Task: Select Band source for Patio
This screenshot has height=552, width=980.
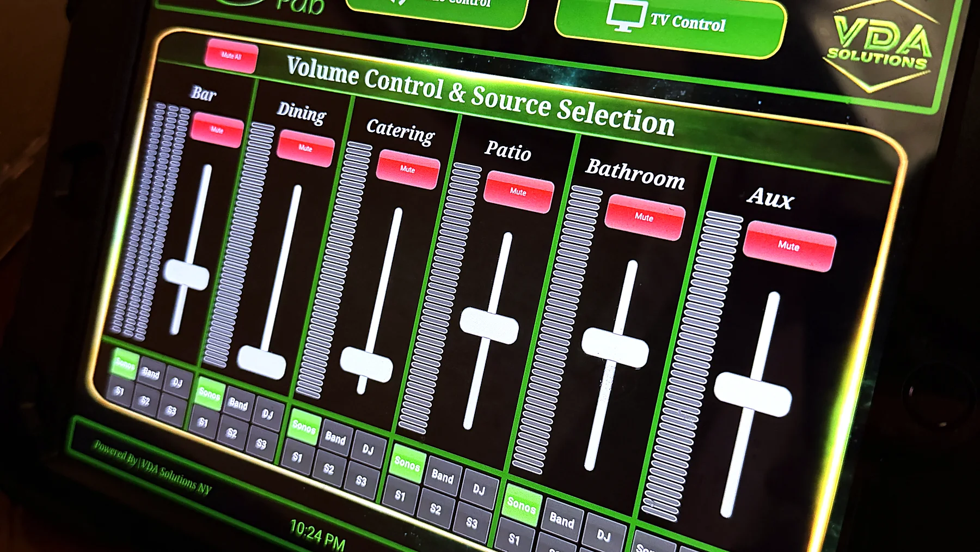Action: pos(443,477)
